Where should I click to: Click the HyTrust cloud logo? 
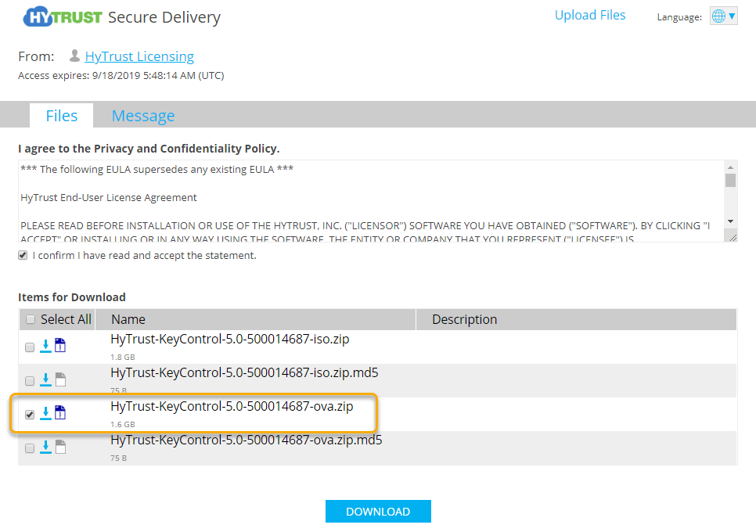pyautogui.click(x=63, y=17)
